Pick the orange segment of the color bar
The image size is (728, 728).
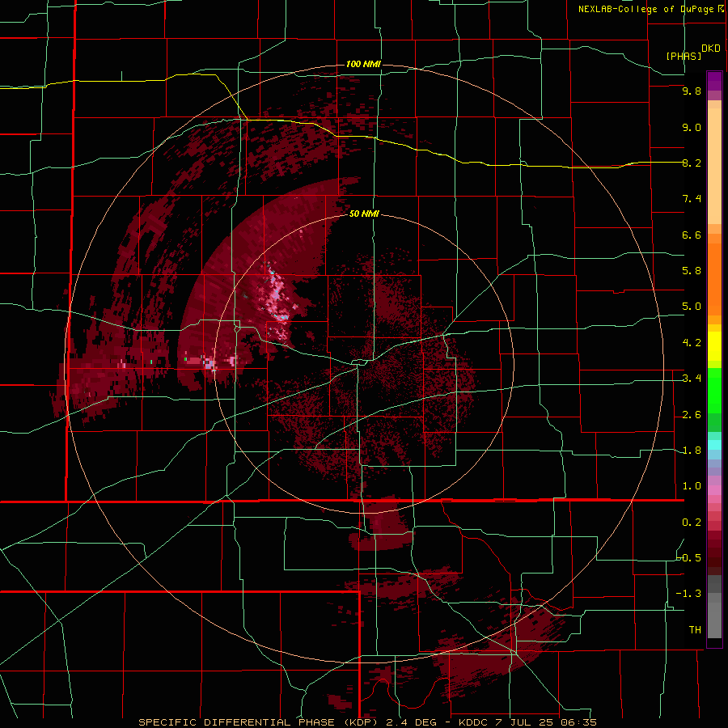coord(714,280)
